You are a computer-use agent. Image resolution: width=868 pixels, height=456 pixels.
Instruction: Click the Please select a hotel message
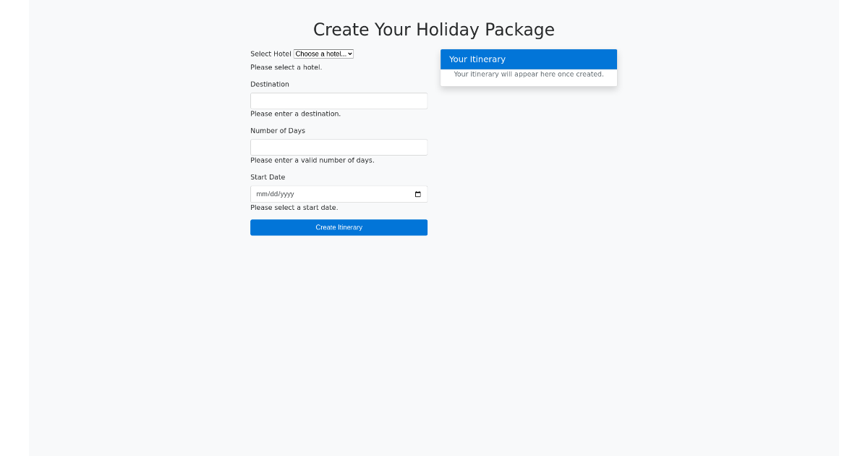pos(286,67)
